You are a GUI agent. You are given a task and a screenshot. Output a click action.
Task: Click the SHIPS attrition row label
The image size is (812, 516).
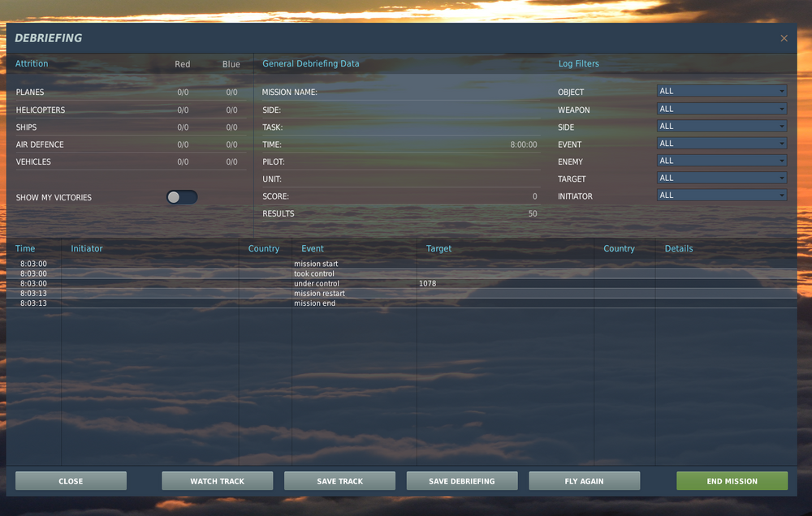pos(26,127)
